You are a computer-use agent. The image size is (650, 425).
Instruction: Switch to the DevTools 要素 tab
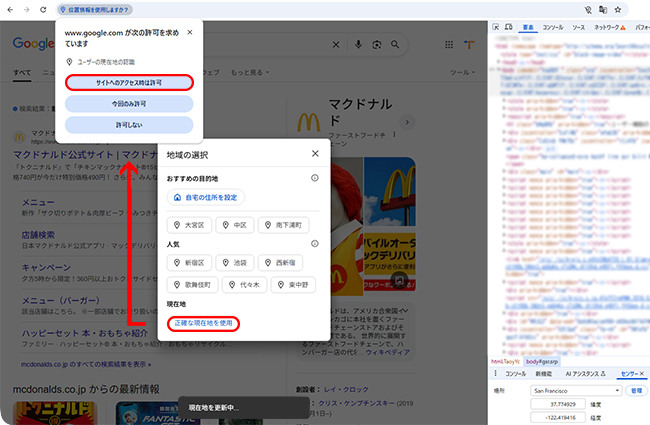pos(528,27)
